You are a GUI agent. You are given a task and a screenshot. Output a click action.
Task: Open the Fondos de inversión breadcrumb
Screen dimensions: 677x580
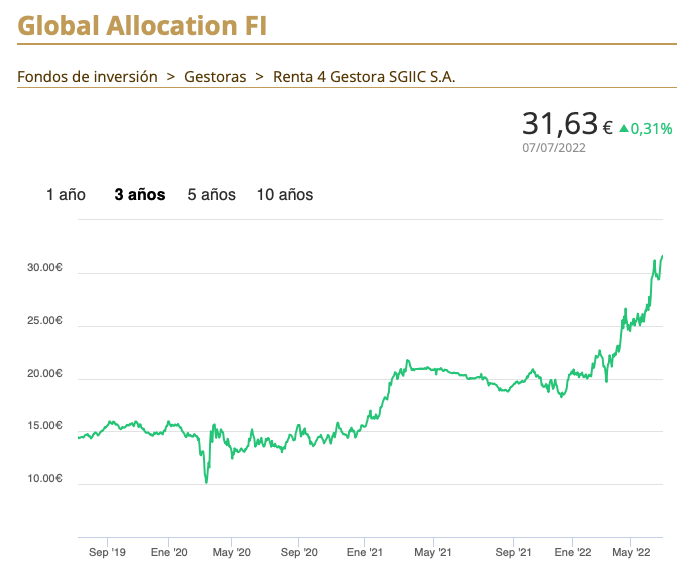[x=87, y=76]
